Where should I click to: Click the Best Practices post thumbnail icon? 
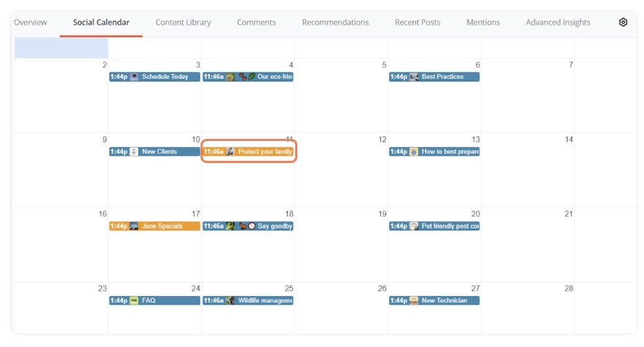(x=413, y=77)
